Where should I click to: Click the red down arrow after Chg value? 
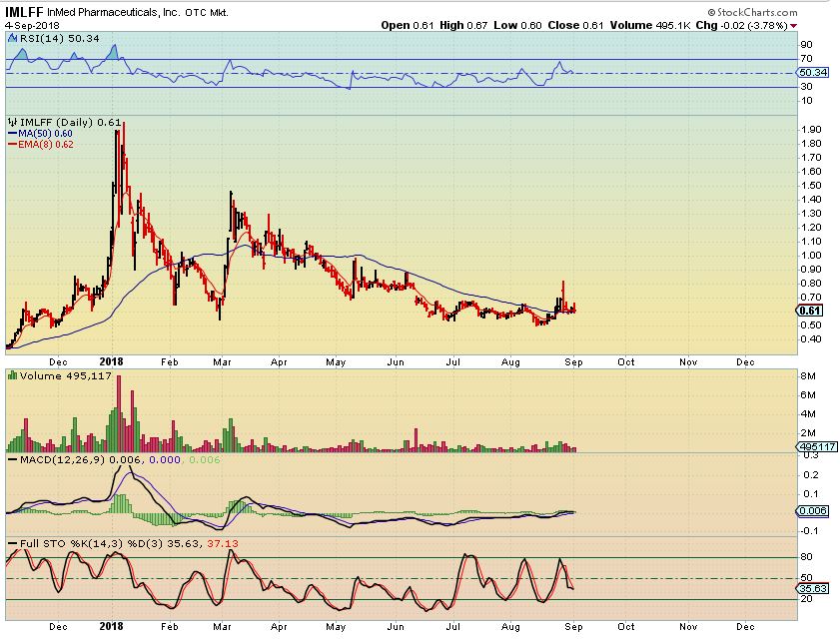pos(793,26)
